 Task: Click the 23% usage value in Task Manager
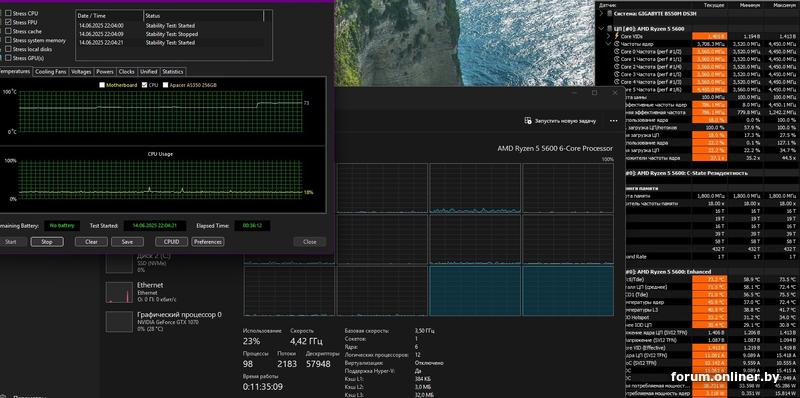click(x=252, y=341)
